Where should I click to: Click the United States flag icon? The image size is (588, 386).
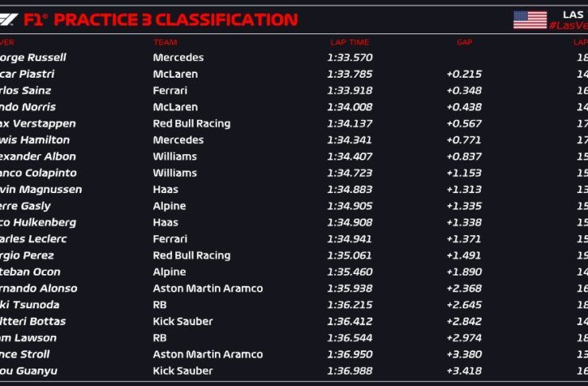click(529, 19)
